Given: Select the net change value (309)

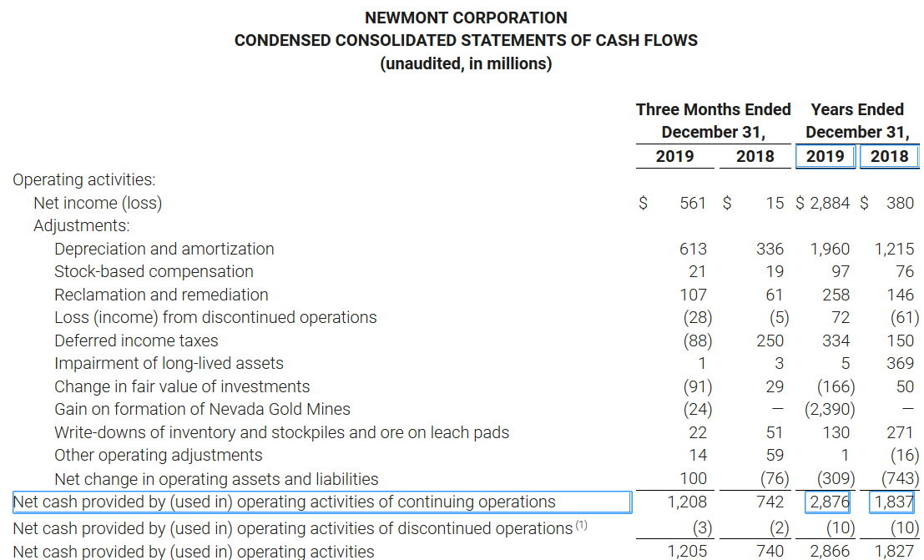Looking at the screenshot, I should pyautogui.click(x=836, y=478).
